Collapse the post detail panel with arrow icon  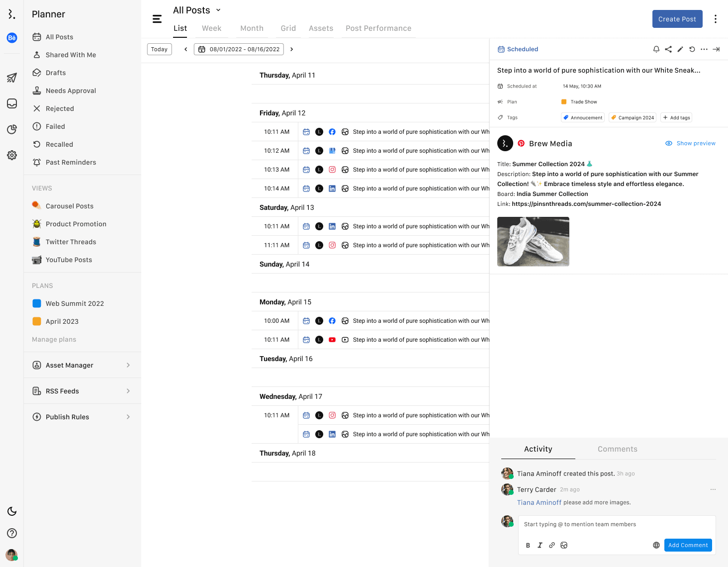pyautogui.click(x=716, y=49)
